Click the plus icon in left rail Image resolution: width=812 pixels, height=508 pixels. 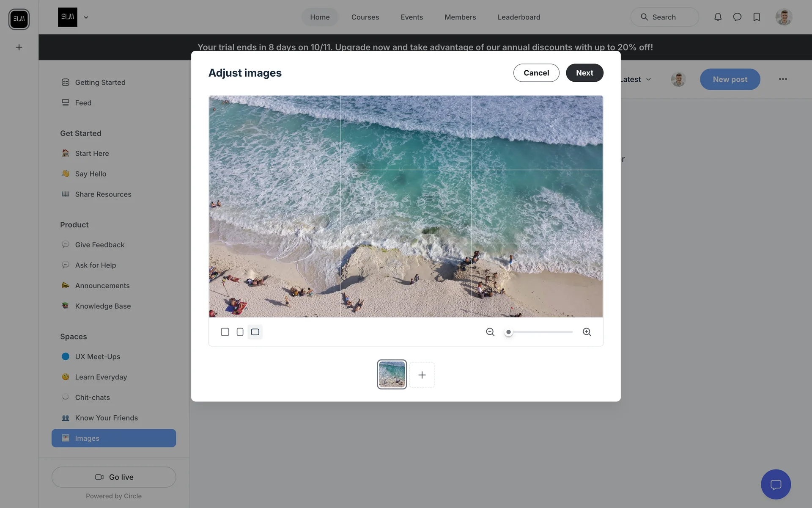[x=19, y=47]
